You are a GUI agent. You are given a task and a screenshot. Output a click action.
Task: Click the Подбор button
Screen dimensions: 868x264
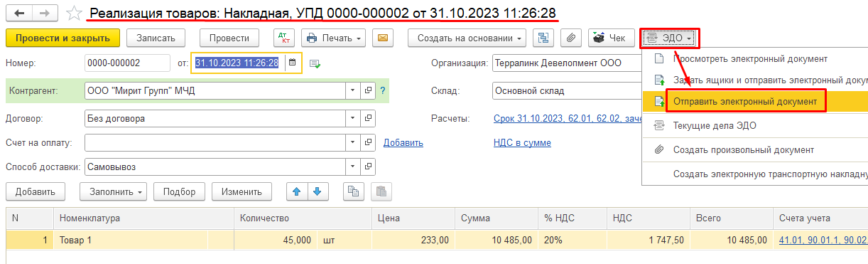[179, 191]
